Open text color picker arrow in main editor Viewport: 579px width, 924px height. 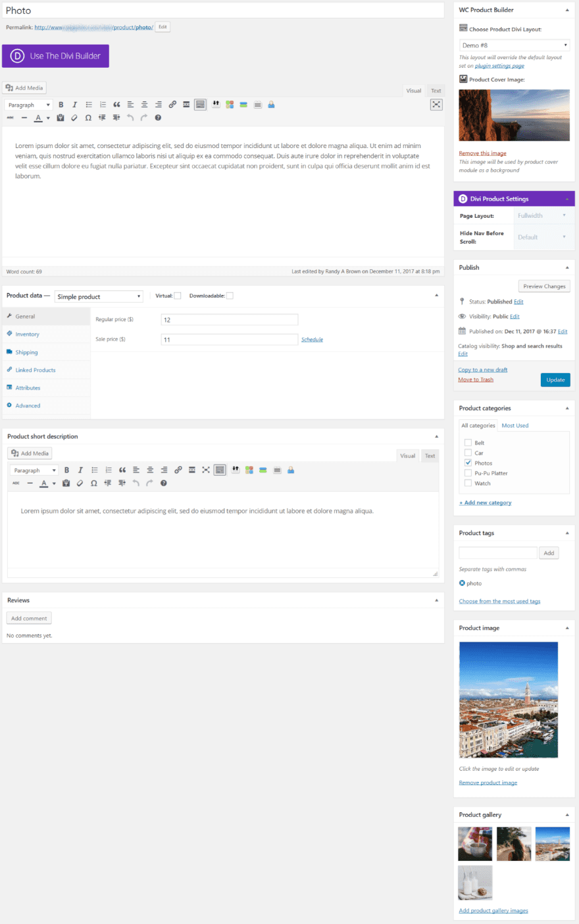pyautogui.click(x=47, y=118)
